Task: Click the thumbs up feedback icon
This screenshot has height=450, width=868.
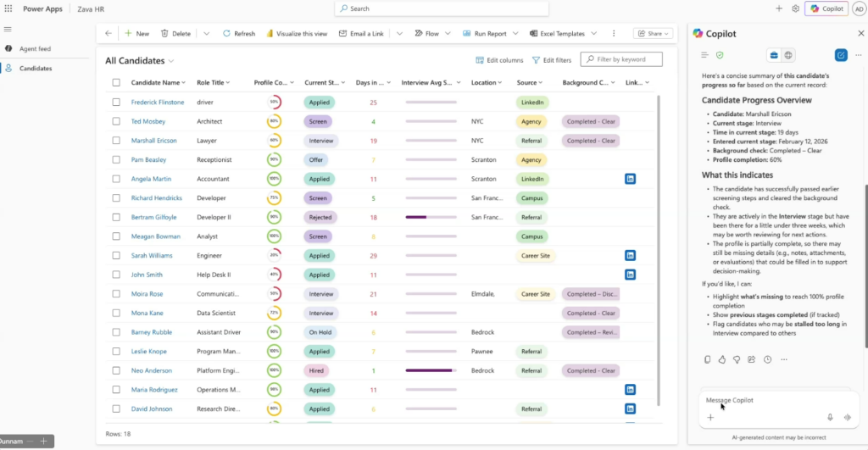Action: (722, 359)
